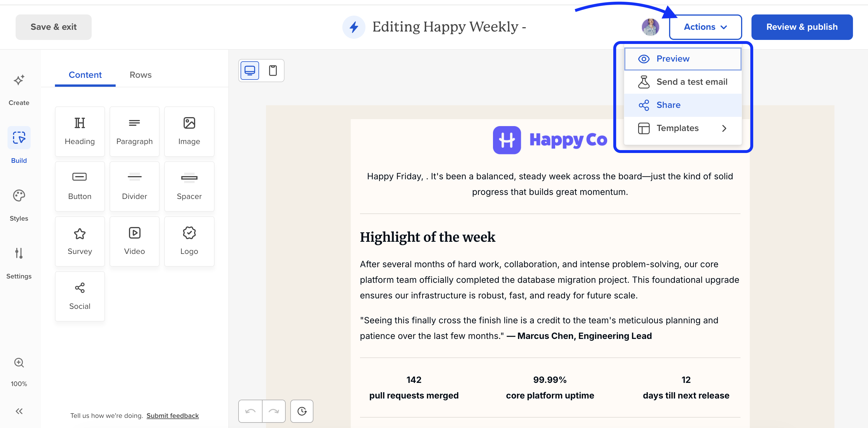Switch to desktop preview mode

point(250,71)
